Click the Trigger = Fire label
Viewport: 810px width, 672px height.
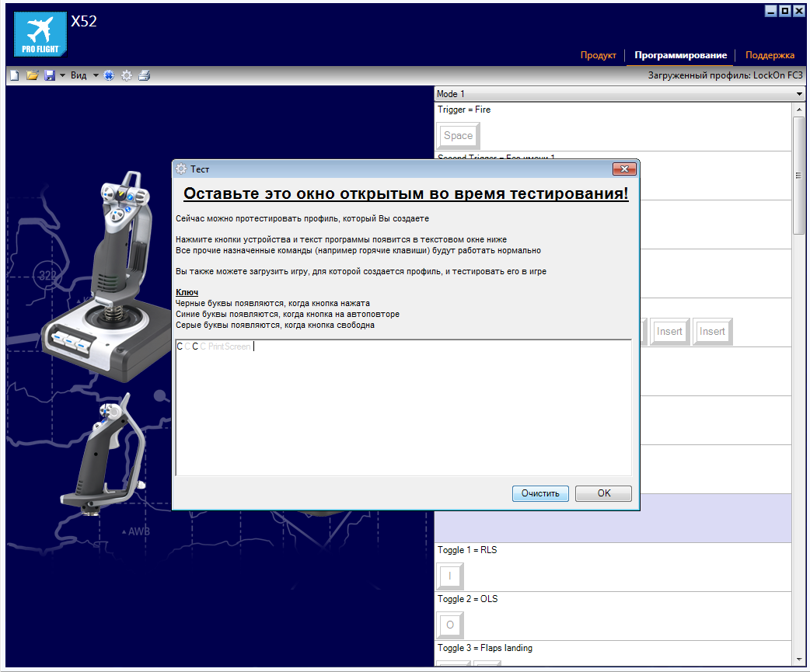pyautogui.click(x=464, y=110)
